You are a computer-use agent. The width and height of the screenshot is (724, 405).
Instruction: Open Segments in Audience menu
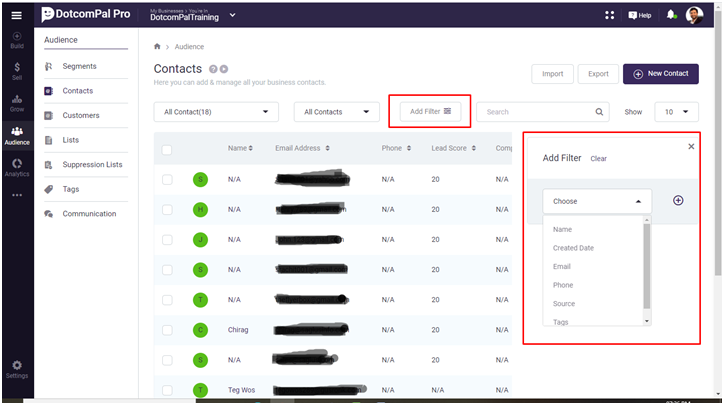coord(79,66)
